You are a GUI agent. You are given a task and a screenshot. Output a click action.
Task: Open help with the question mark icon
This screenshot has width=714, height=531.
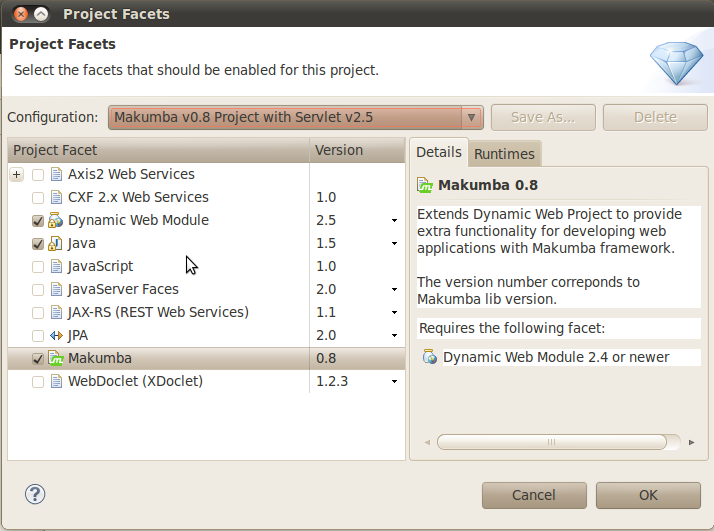(x=35, y=494)
